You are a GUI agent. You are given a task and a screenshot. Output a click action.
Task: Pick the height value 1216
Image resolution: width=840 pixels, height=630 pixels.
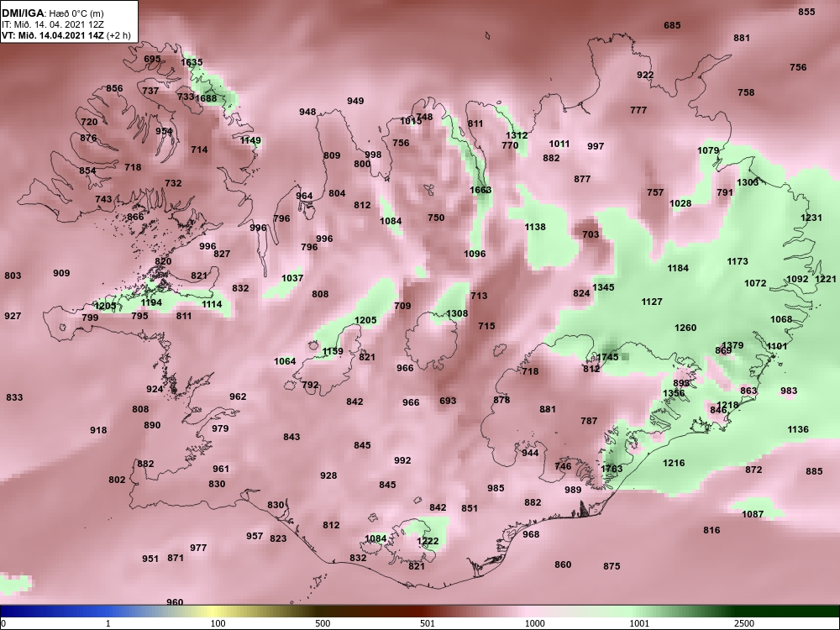674,463
